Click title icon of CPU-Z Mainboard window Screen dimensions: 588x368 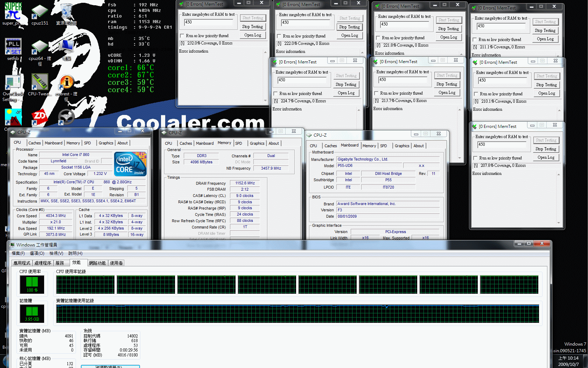point(309,135)
